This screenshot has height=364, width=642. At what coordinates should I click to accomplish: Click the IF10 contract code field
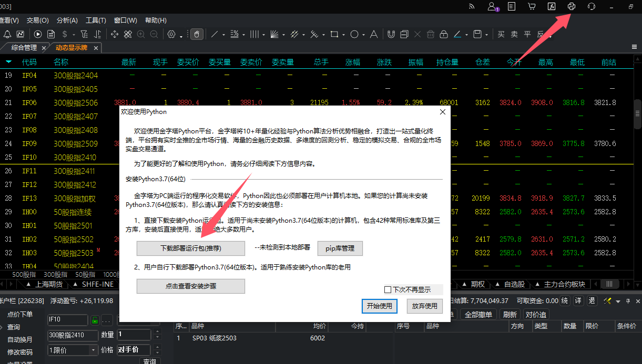point(67,320)
